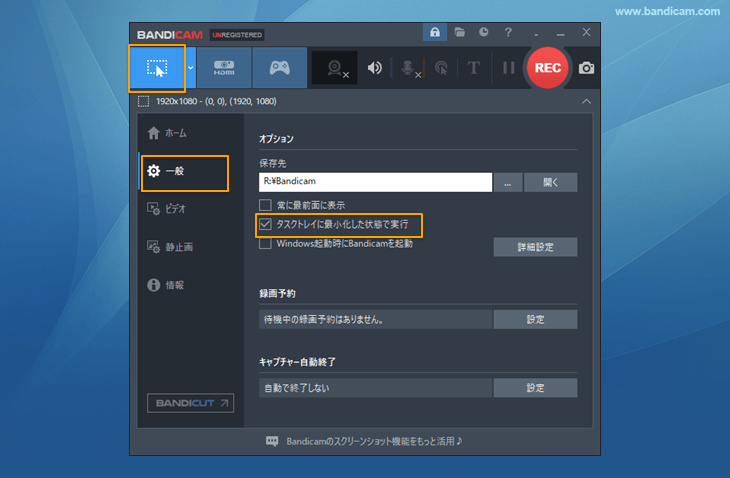Collapse the panel with the chevron arrow
The image size is (730, 478).
586,101
